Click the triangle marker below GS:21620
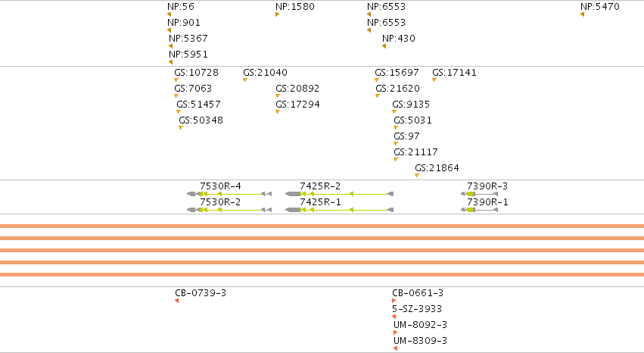The height and width of the screenshot is (353, 644). 378,96
